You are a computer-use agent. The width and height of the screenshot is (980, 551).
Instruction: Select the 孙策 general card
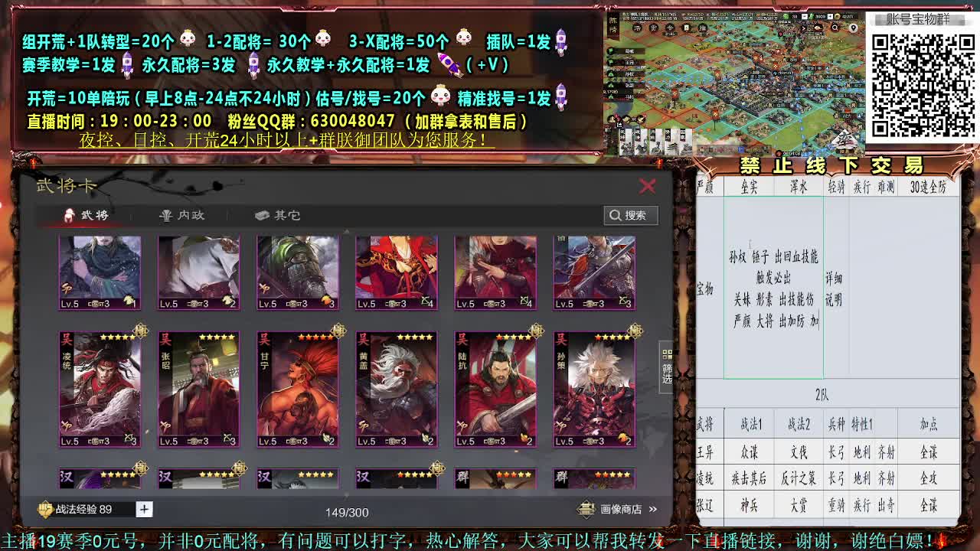(x=594, y=389)
